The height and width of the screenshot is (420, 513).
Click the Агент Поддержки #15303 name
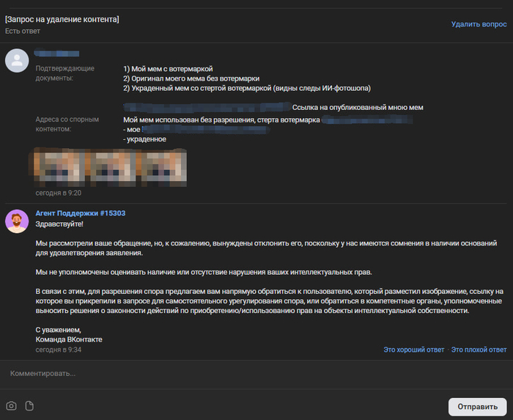tap(81, 213)
